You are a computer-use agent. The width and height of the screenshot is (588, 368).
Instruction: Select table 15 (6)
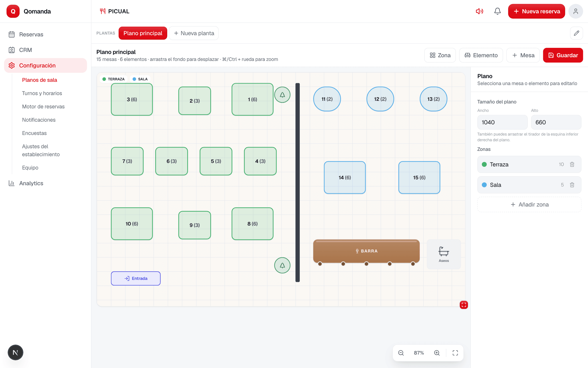(419, 177)
